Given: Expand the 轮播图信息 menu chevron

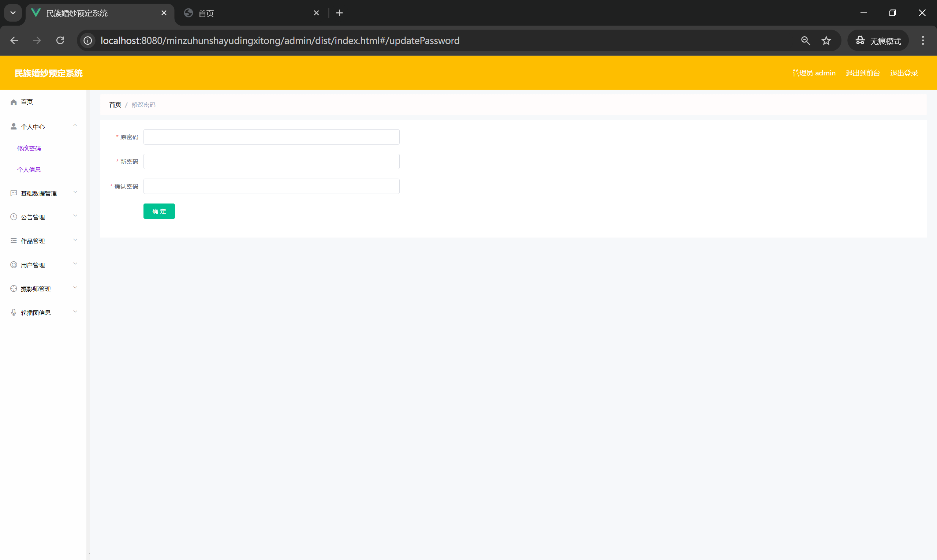Looking at the screenshot, I should pos(75,312).
